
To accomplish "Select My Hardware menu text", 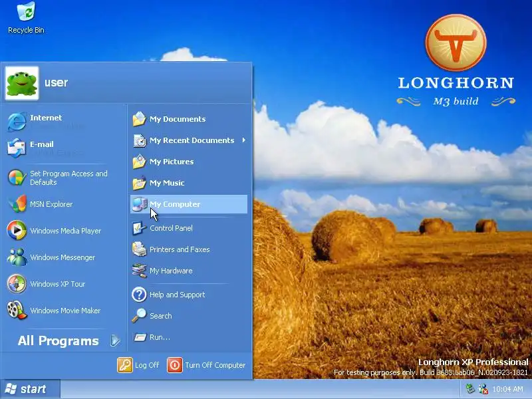I will (171, 271).
